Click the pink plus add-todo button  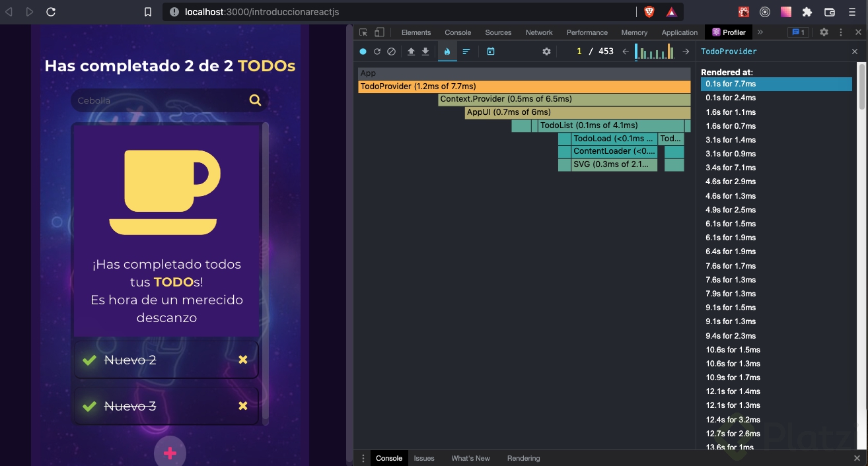click(170, 453)
